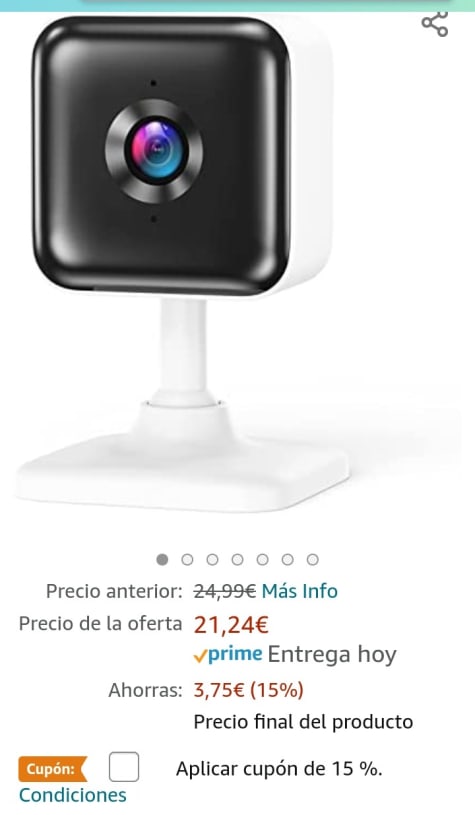Screen dimensions: 475x815
Task: Go to the sixth image dot
Action: [287, 559]
